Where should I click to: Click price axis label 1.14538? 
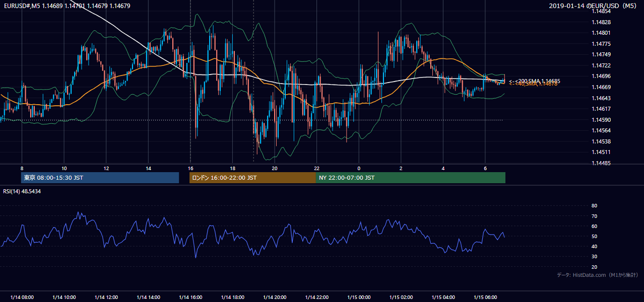pyautogui.click(x=602, y=141)
